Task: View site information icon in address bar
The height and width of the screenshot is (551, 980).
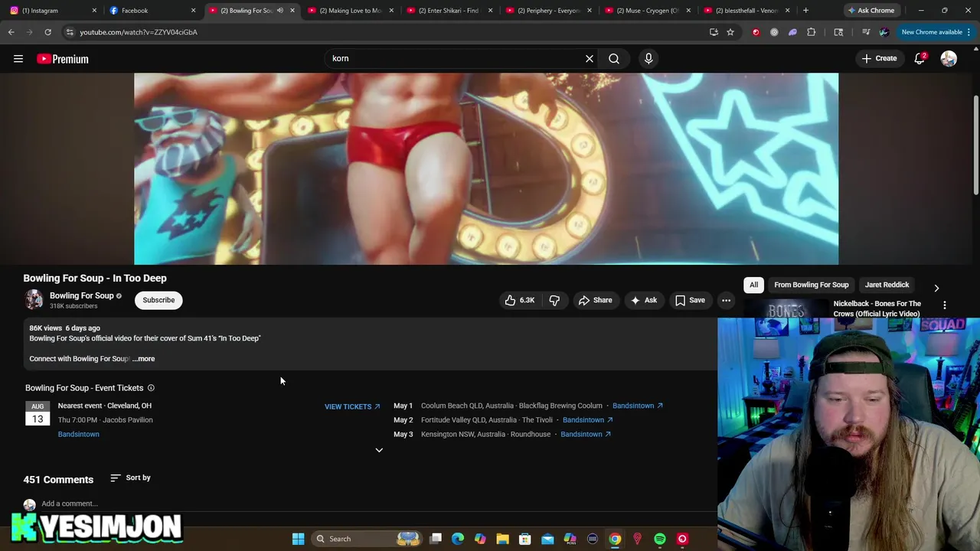Action: (x=70, y=32)
